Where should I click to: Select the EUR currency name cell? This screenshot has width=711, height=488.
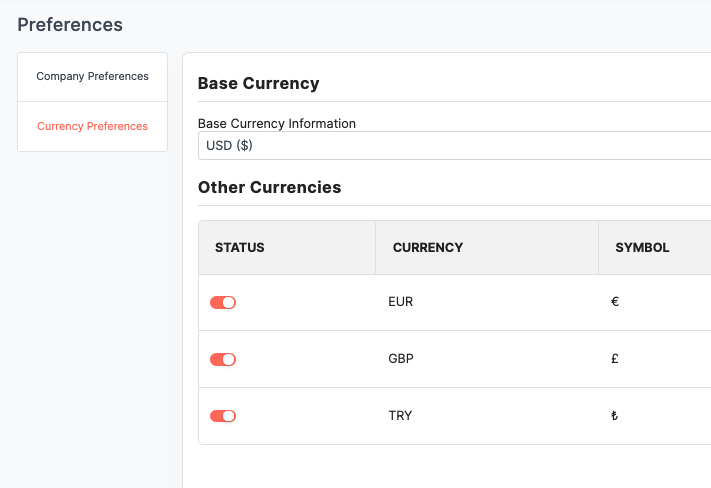tap(400, 302)
